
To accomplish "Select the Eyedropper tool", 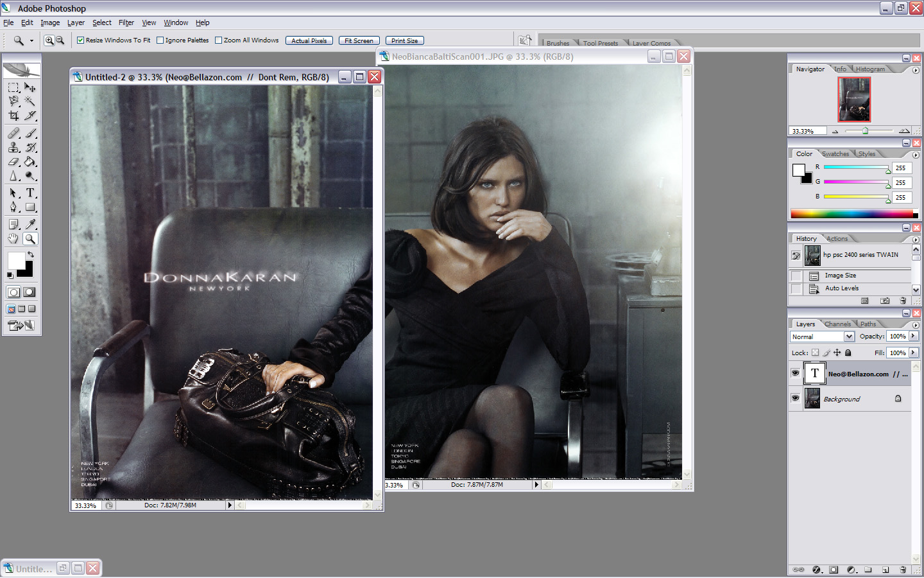I will pyautogui.click(x=30, y=224).
